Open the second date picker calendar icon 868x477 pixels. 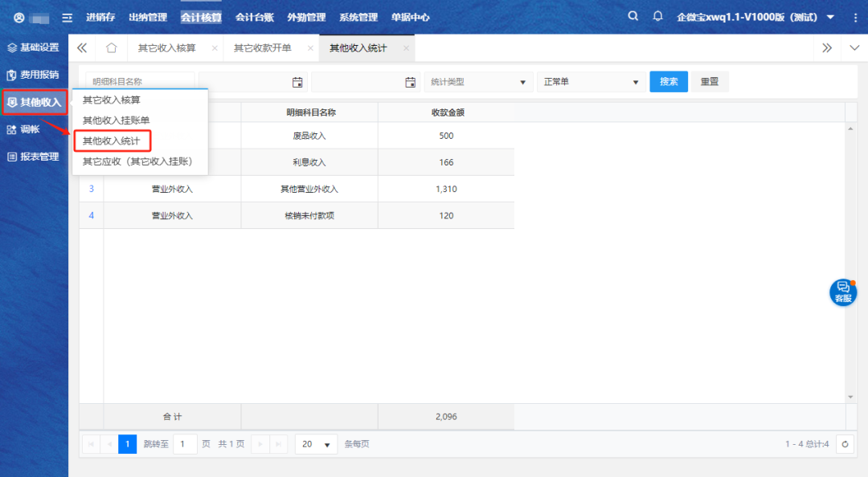pos(410,82)
